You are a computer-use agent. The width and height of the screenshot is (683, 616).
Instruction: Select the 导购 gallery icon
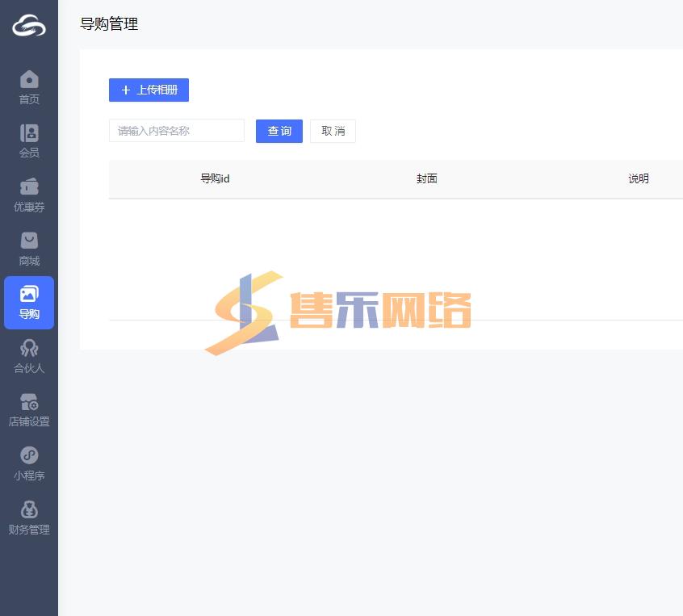(x=29, y=294)
